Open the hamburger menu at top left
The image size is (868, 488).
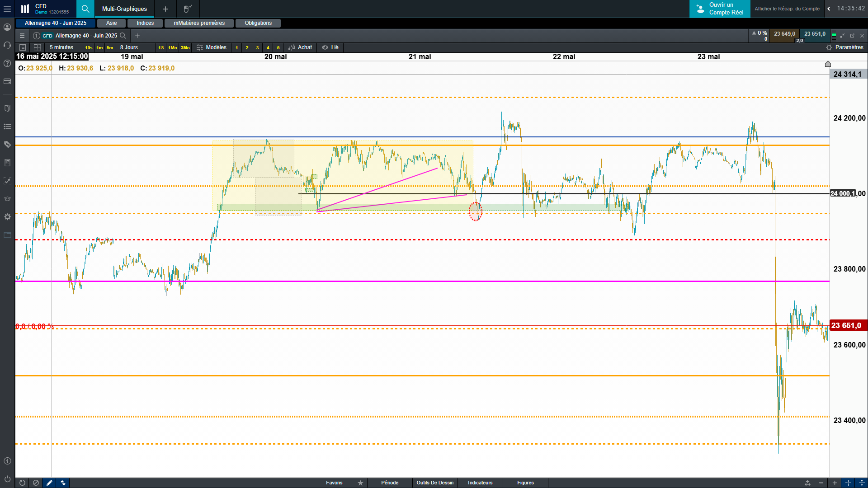point(7,9)
